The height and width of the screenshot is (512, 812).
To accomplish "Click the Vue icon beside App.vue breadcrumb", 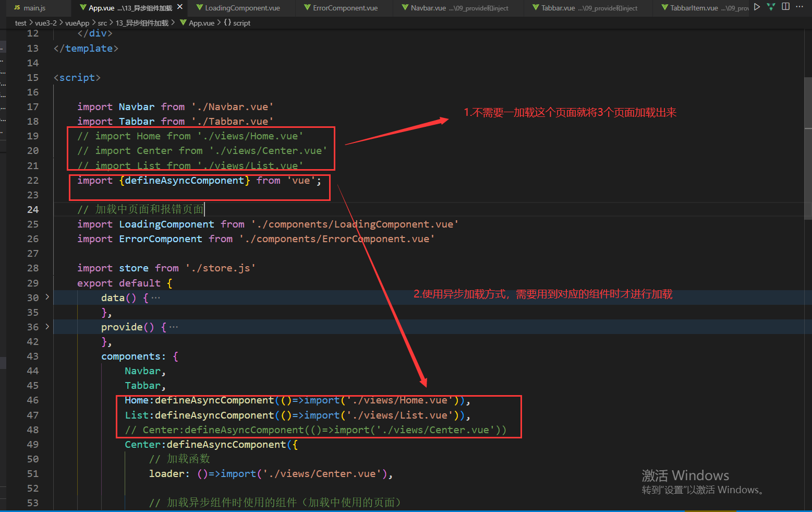I will point(183,23).
